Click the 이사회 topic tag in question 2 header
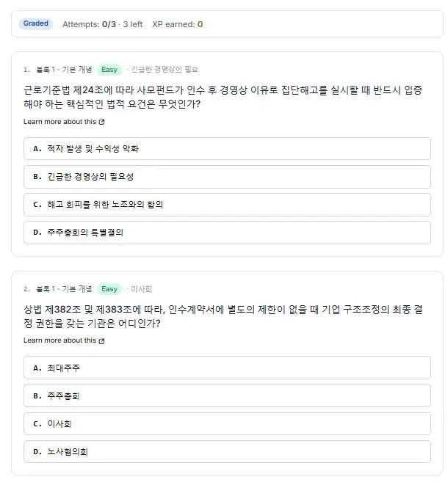Image resolution: width=448 pixels, height=485 pixels. pos(141,289)
